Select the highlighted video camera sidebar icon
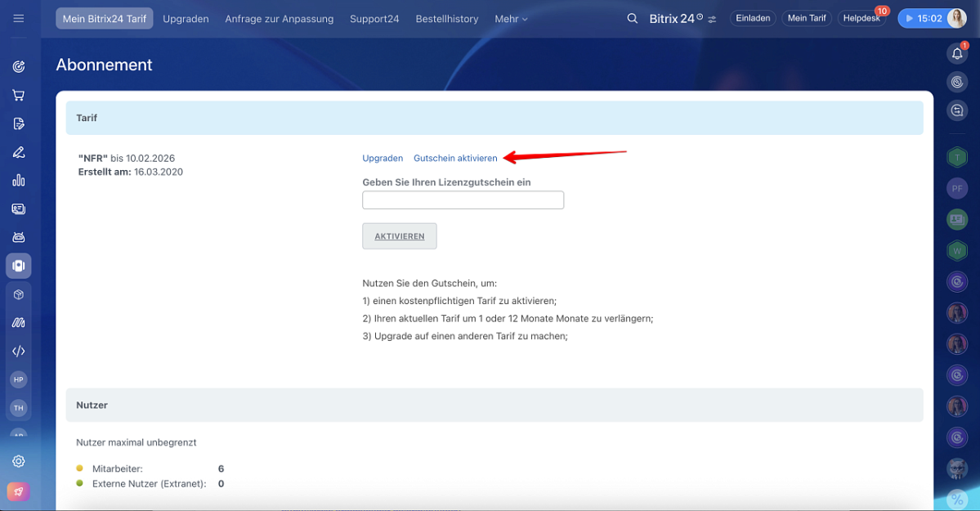 [x=18, y=265]
